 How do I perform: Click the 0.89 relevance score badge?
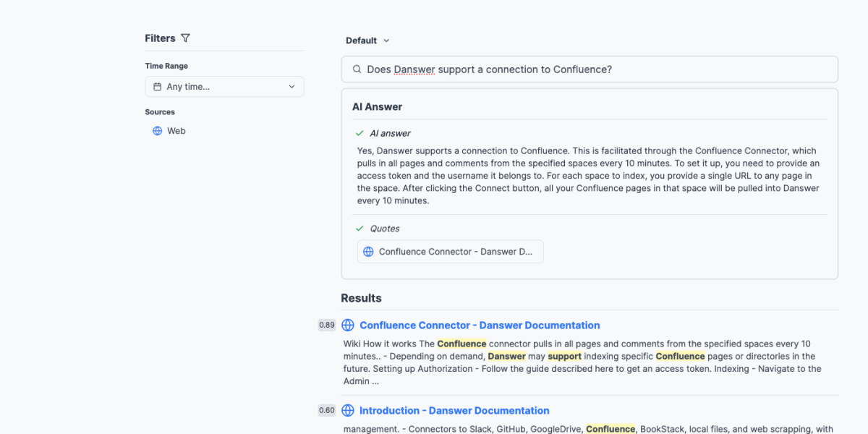click(x=327, y=325)
